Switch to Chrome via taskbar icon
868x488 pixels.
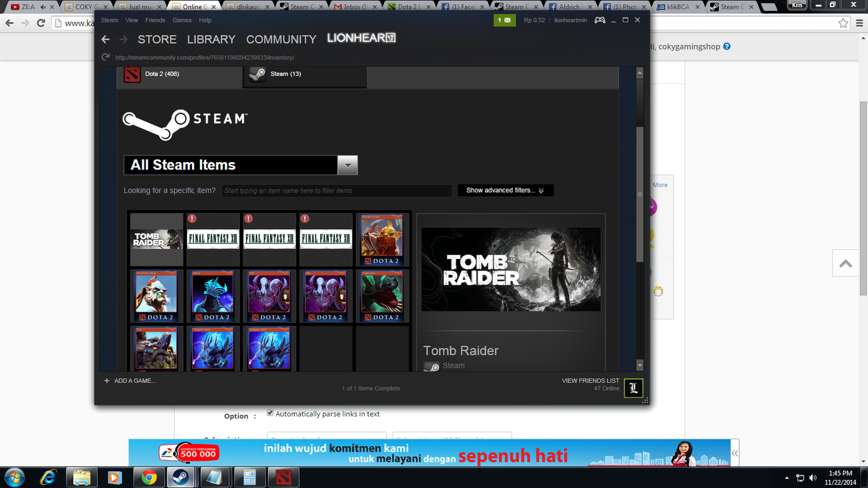[x=149, y=477]
